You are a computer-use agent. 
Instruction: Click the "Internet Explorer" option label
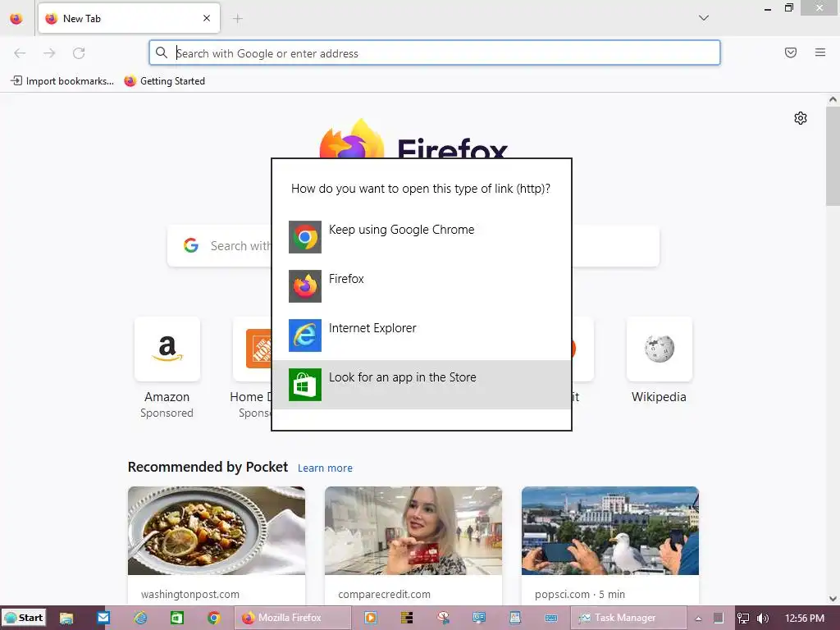point(372,328)
